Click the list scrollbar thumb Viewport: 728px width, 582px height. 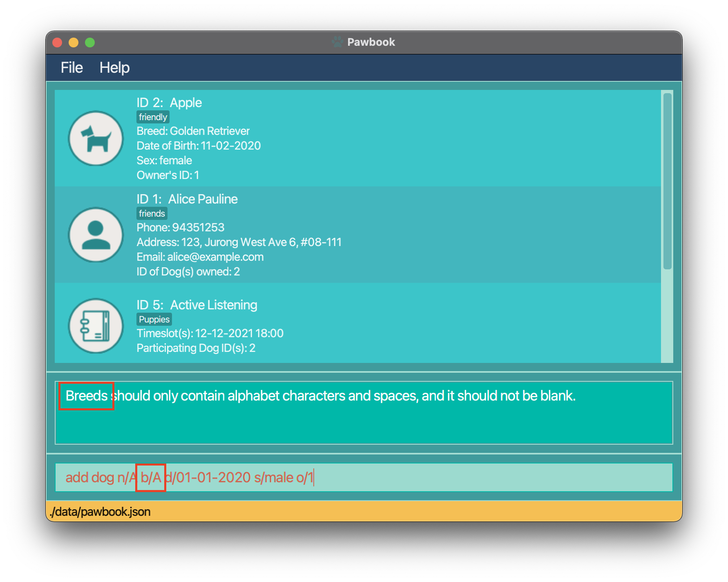[x=667, y=181]
